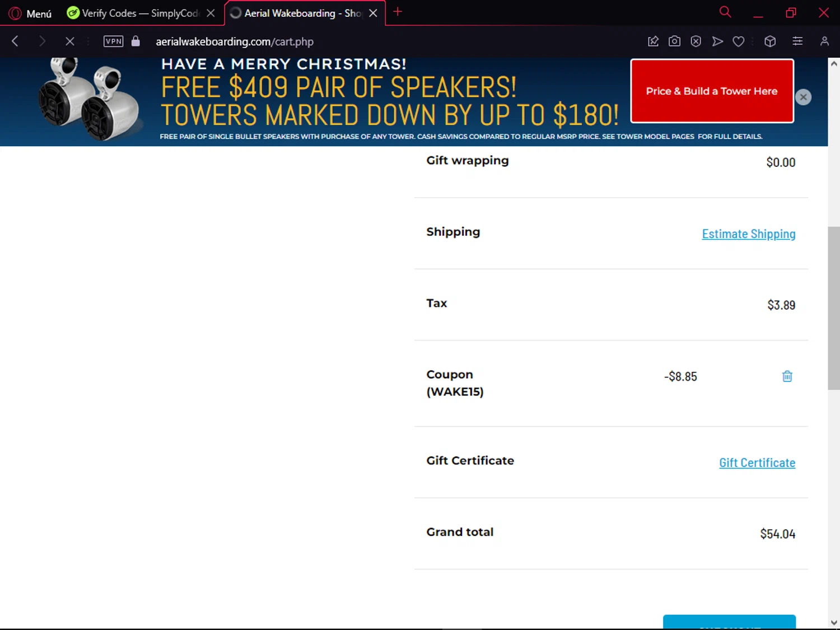The image size is (840, 630).
Task: Toggle the VPN badge
Action: (114, 41)
